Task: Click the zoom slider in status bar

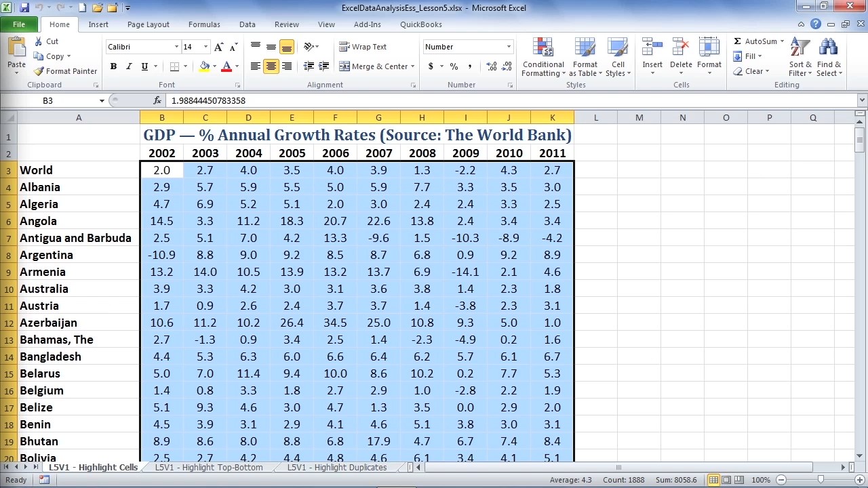Action: 821,480
